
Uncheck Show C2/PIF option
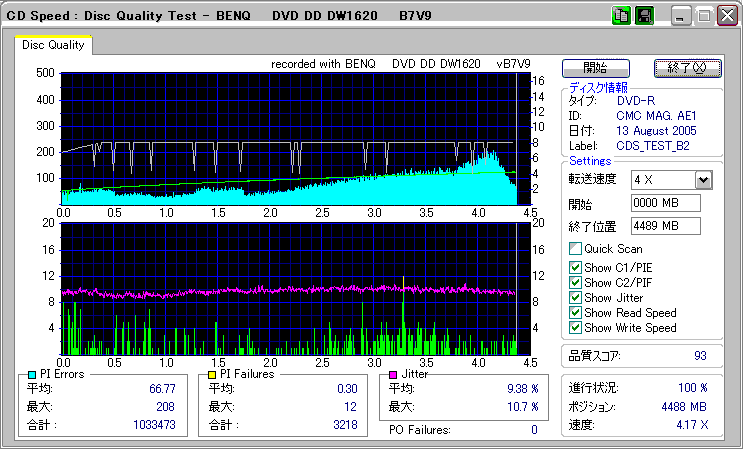coord(575,282)
